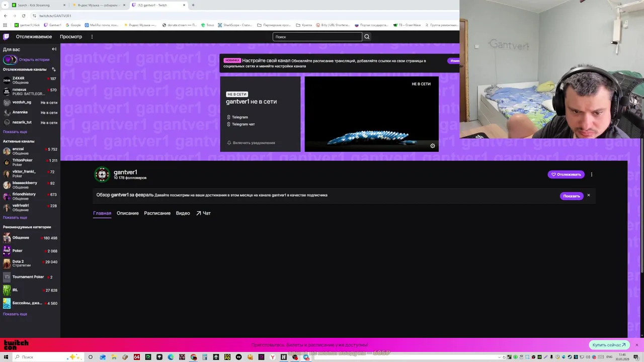Click the Task View taskbar icon
The height and width of the screenshot is (362, 644).
pyautogui.click(x=91, y=357)
